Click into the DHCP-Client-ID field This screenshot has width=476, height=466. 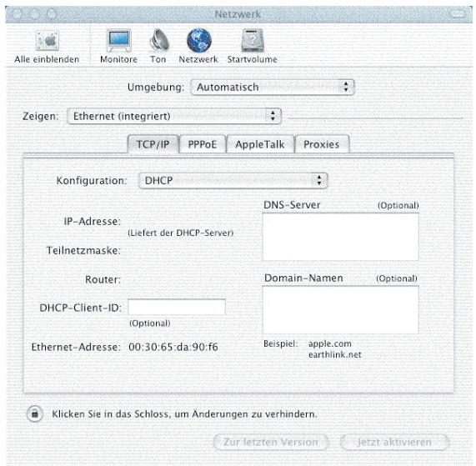(177, 307)
